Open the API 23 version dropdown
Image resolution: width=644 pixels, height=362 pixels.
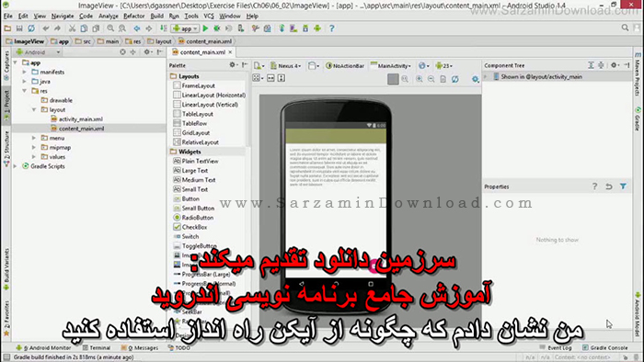click(x=444, y=65)
